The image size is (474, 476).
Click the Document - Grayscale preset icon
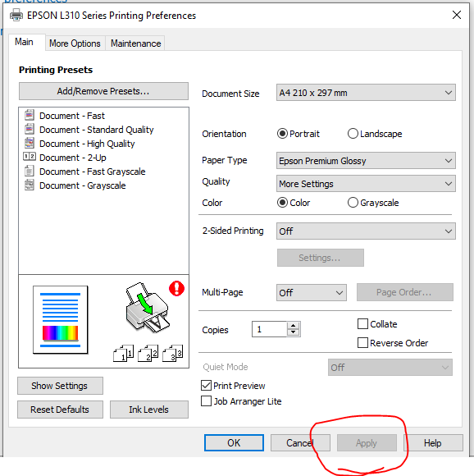[x=30, y=185]
